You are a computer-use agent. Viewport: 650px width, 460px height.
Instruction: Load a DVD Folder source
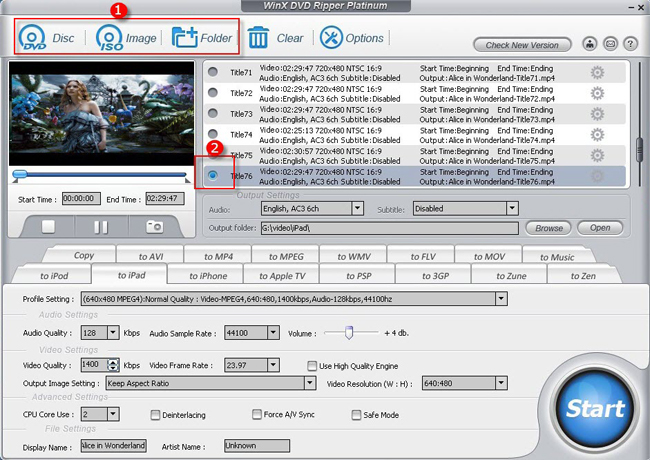pyautogui.click(x=202, y=38)
